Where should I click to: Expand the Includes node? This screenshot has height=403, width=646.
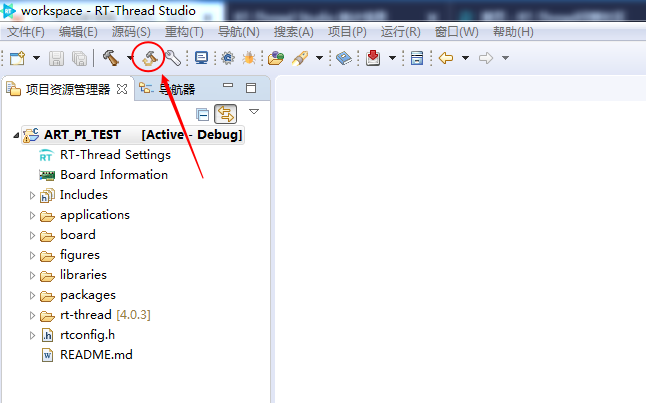(32, 195)
